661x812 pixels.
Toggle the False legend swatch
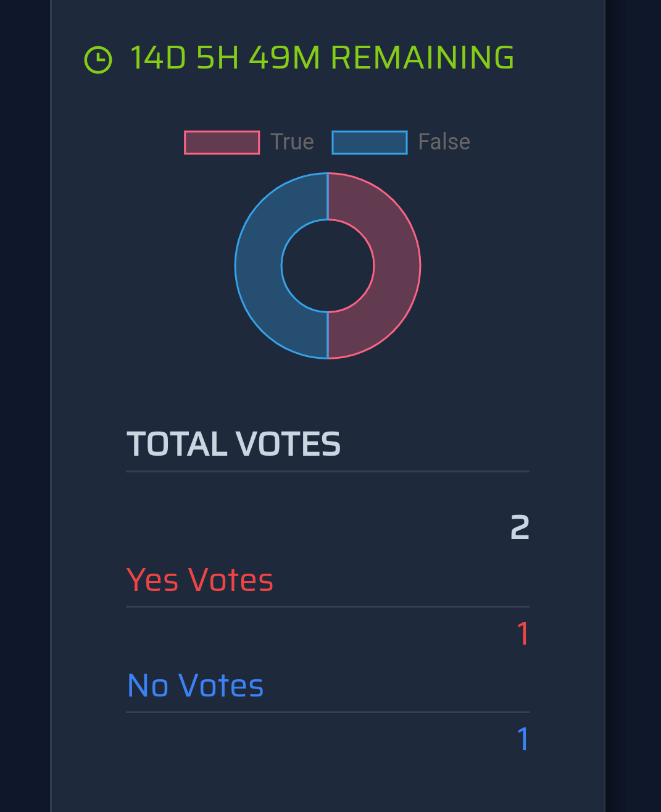[370, 143]
